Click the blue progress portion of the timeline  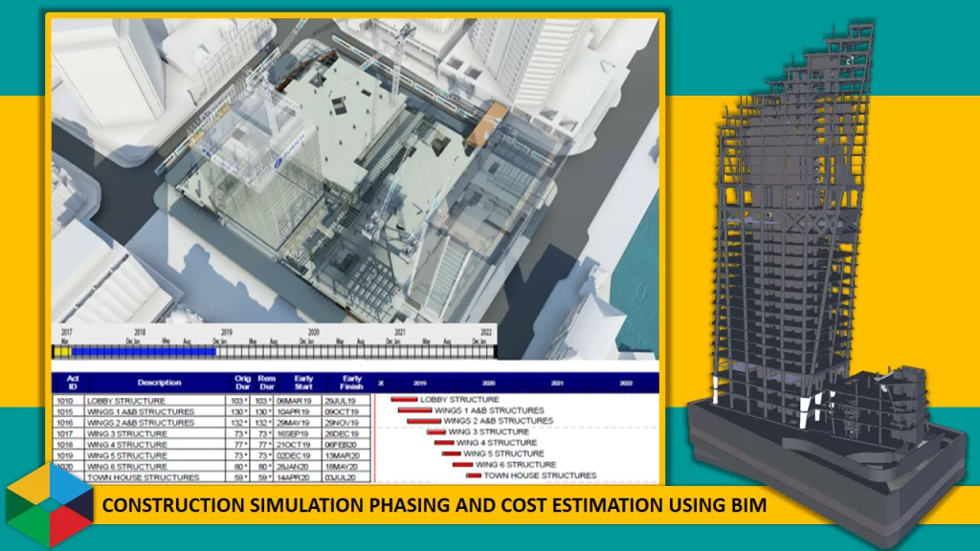point(144,352)
